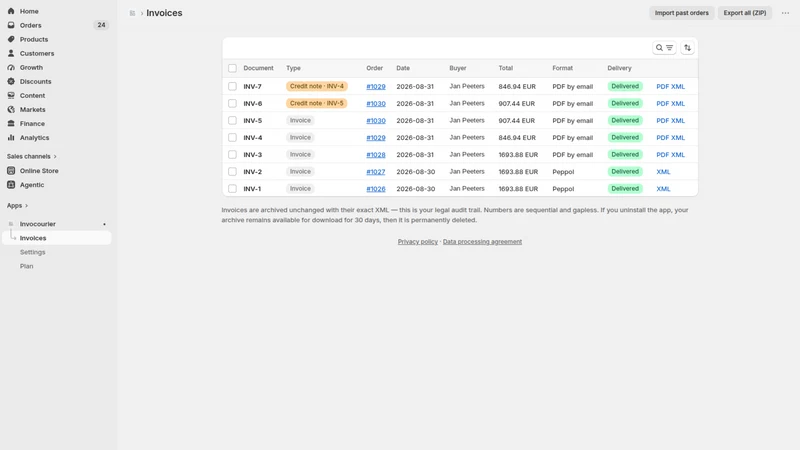Click the Orders inbox icon
The width and height of the screenshot is (800, 450).
click(x=11, y=25)
